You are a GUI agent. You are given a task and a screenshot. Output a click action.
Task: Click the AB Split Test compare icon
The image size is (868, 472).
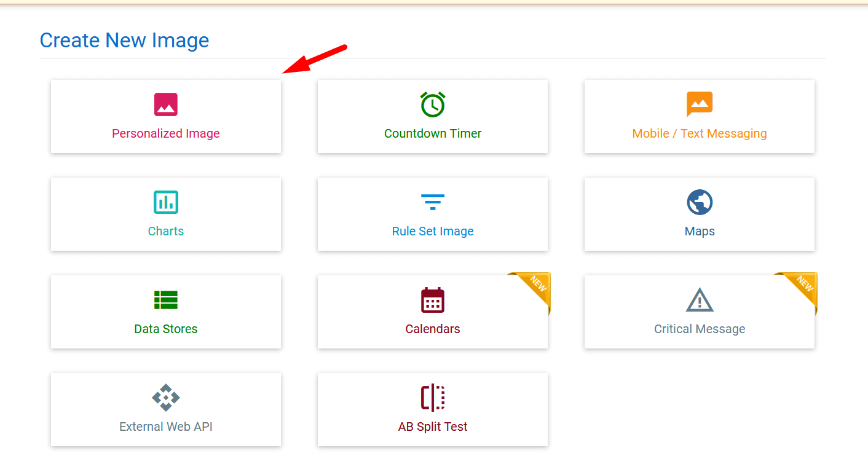pyautogui.click(x=433, y=398)
